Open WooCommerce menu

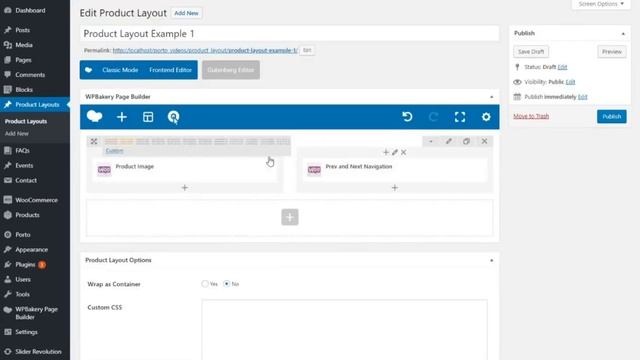point(35,200)
